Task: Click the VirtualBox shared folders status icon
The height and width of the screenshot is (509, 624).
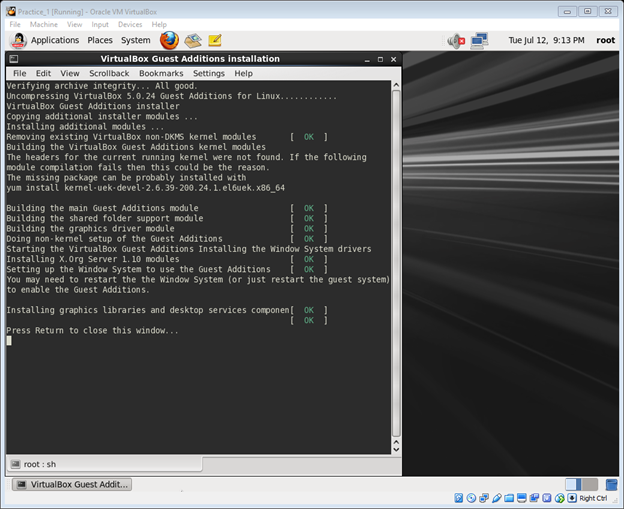Action: tap(509, 498)
